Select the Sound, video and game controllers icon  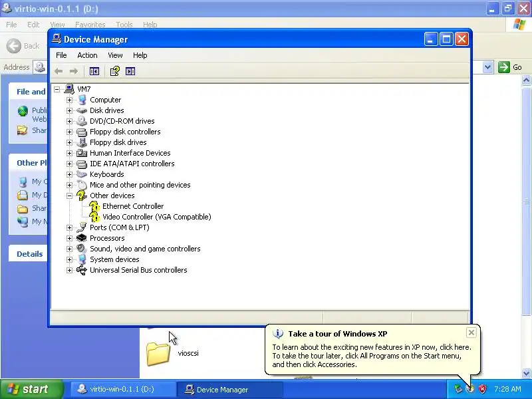tap(82, 249)
